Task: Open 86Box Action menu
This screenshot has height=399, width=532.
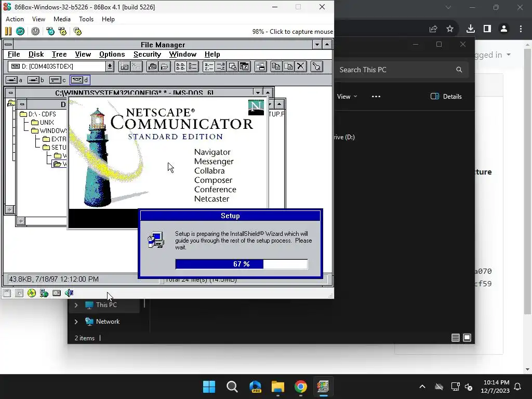Action: [15, 19]
